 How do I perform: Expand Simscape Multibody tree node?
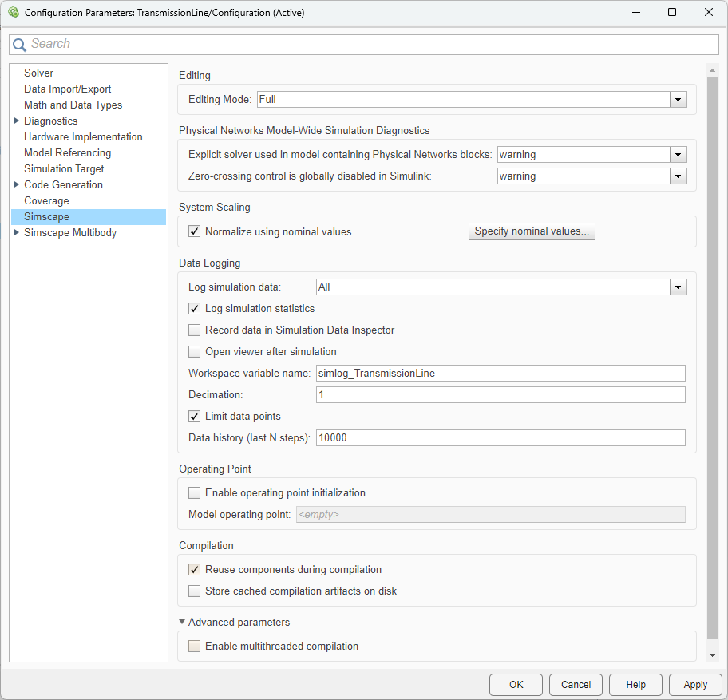pos(17,232)
